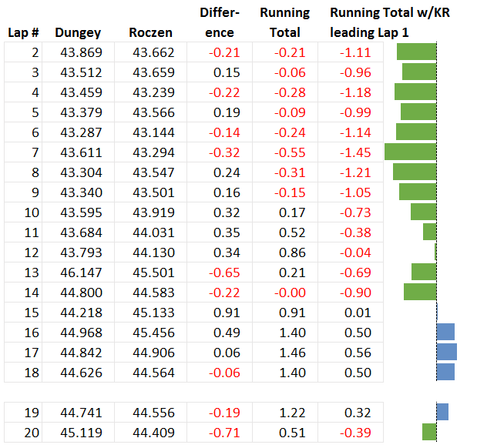Viewport: 477px width, 448px height.
Task: Click the blue data bar for lap 19
Action: point(442,412)
